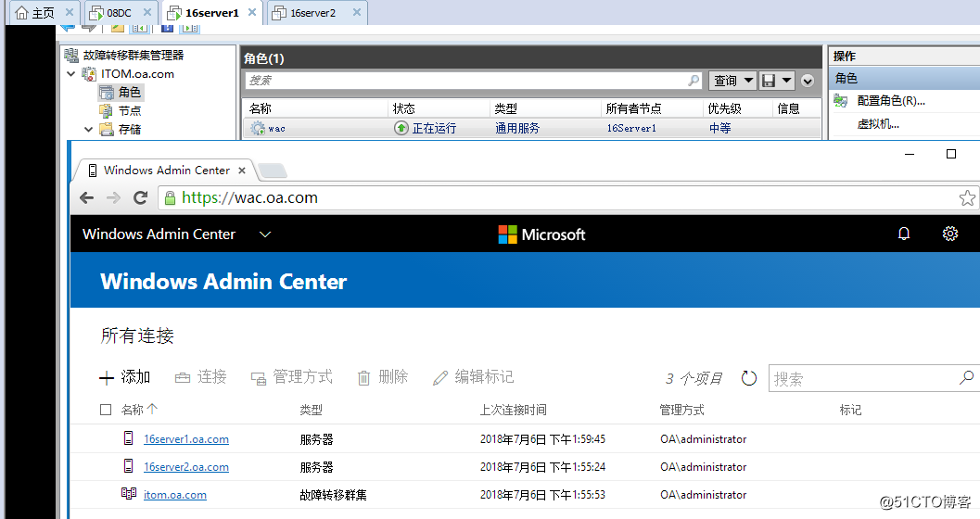Close the 16server2 tab
This screenshot has height=519, width=980.
pyautogui.click(x=356, y=12)
